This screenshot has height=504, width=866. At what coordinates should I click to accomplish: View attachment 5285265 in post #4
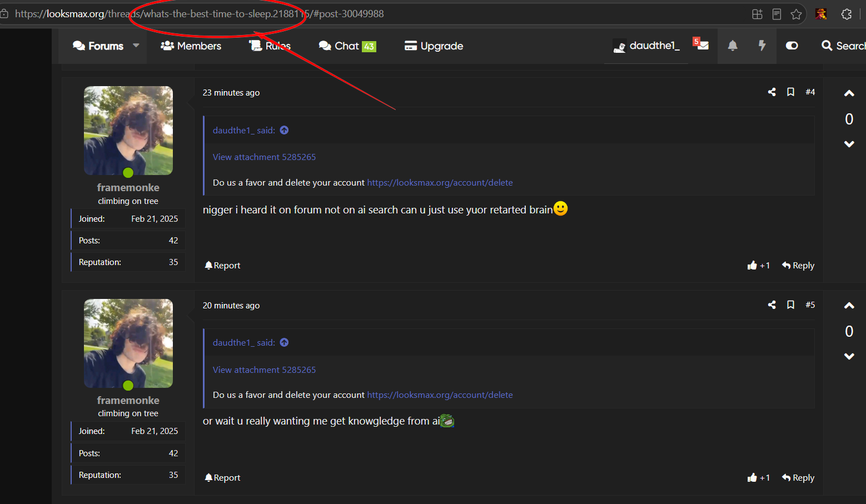tap(264, 157)
